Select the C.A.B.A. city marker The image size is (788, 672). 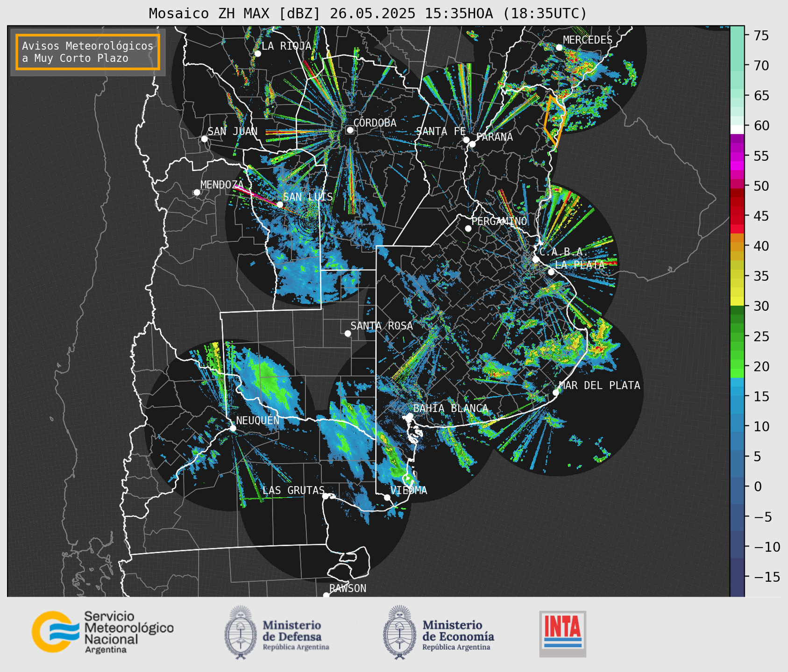pos(536,259)
